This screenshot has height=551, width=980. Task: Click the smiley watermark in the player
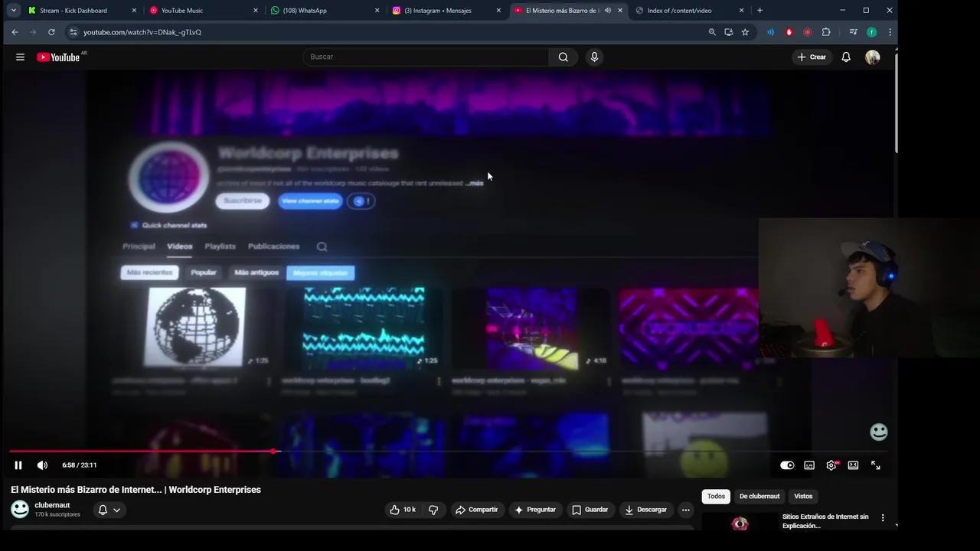tap(879, 432)
